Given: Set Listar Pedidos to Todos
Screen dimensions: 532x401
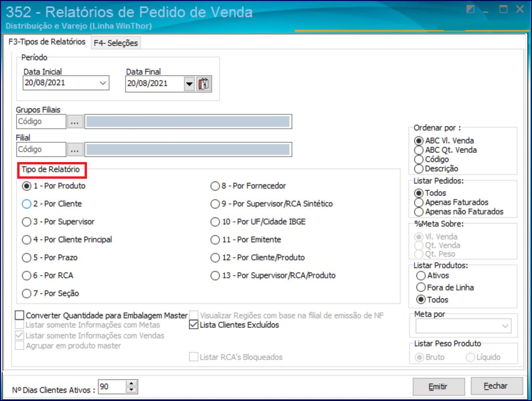Looking at the screenshot, I should click(x=430, y=193).
